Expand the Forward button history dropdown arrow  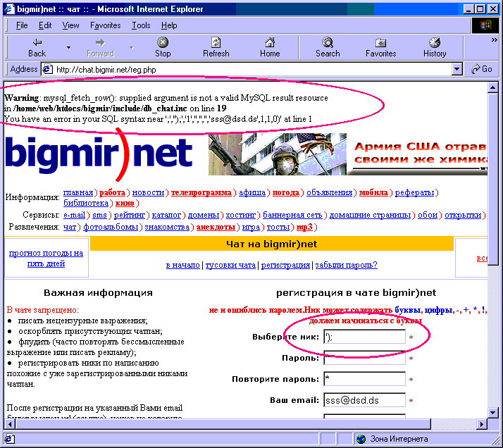tap(132, 47)
